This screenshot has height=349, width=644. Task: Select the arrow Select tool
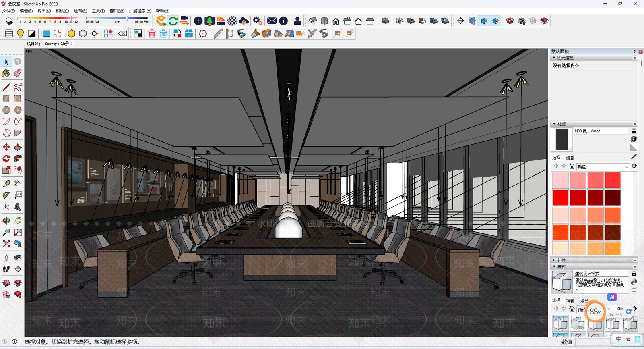click(x=6, y=62)
